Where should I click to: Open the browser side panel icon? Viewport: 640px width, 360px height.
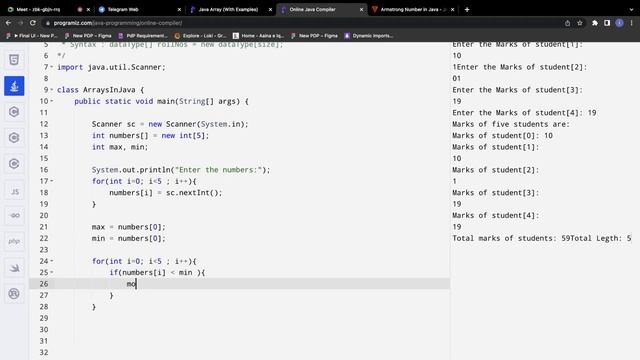(607, 23)
